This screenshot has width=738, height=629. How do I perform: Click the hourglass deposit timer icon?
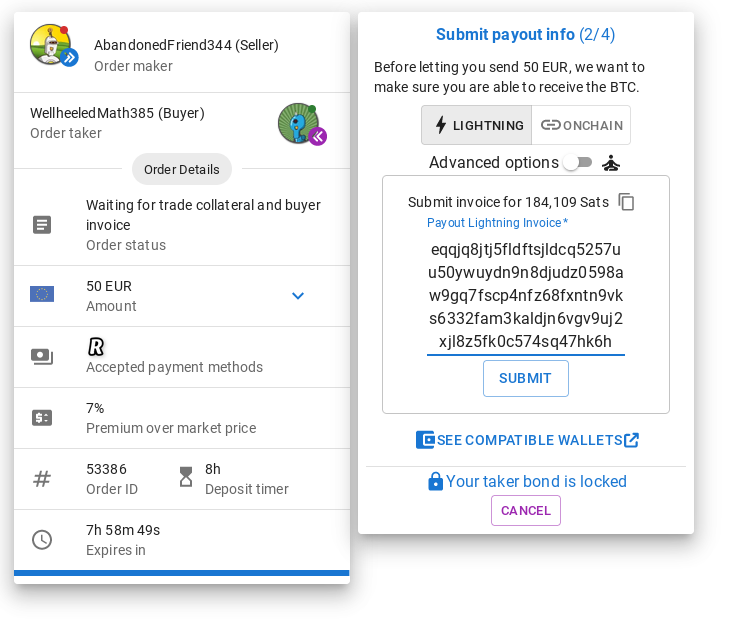(x=186, y=476)
